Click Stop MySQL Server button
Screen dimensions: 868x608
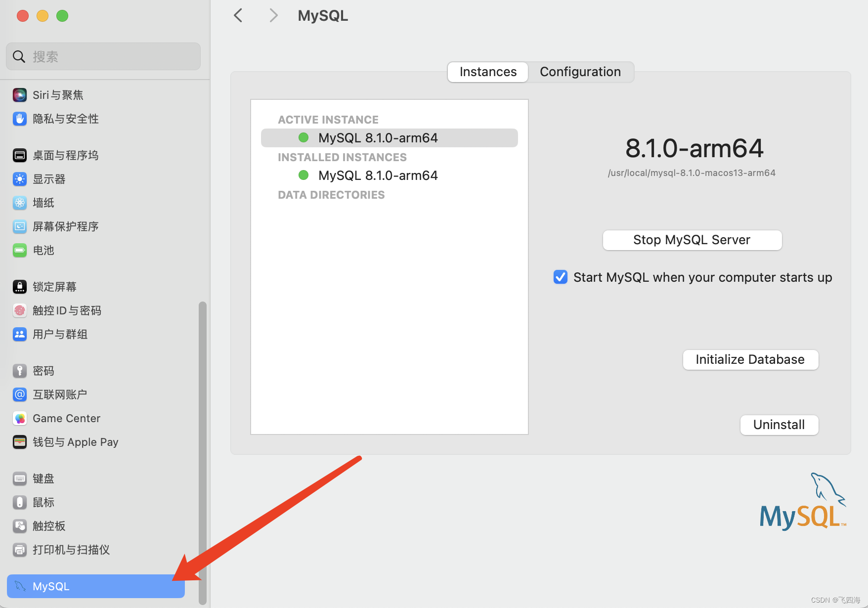pos(692,240)
